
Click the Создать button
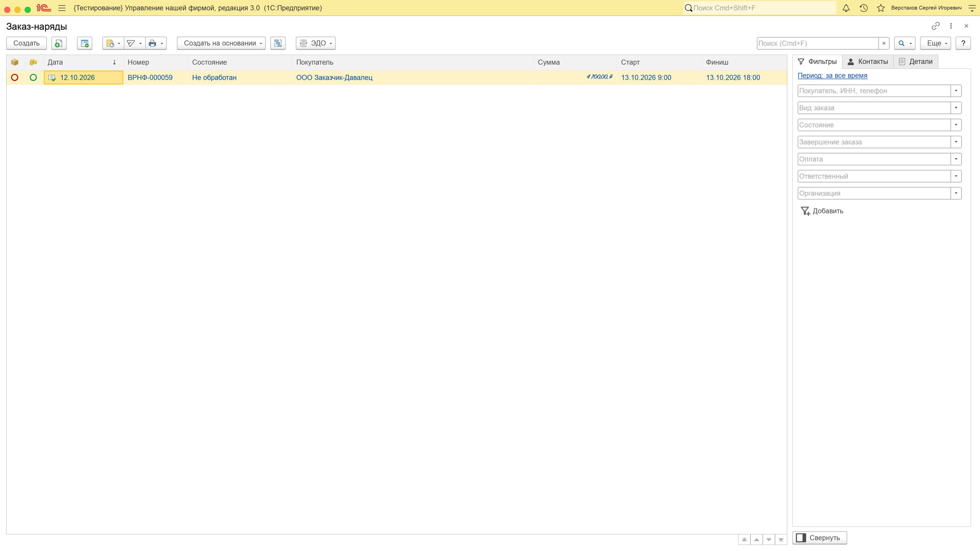27,43
